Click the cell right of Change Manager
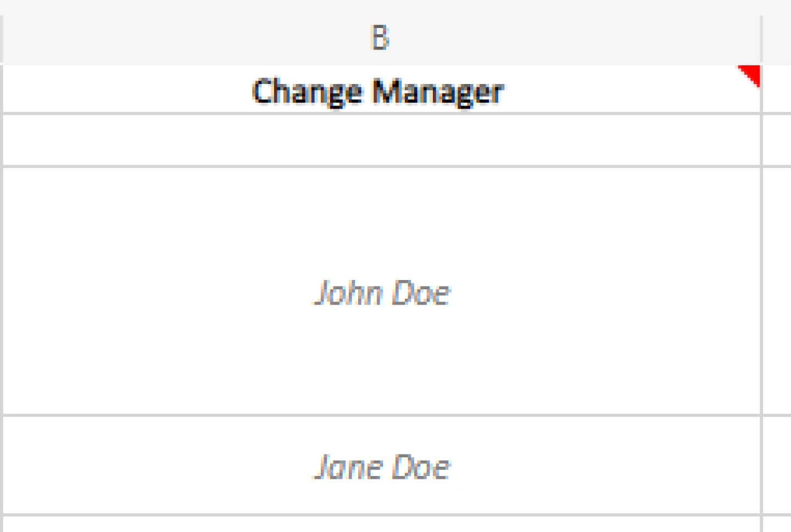 coord(778,89)
